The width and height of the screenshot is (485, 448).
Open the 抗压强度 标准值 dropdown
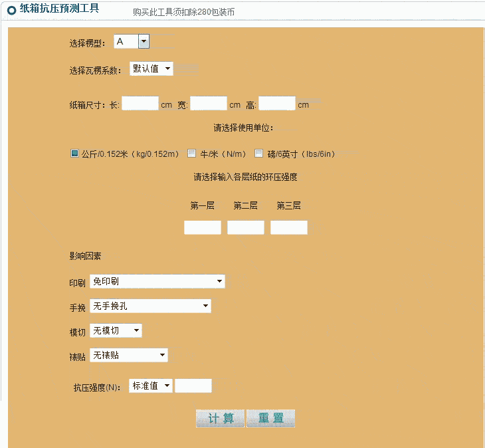[x=151, y=386]
